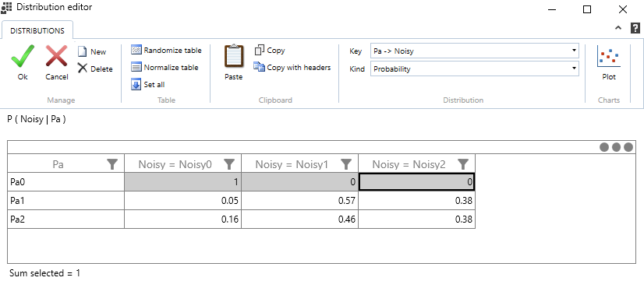Image resolution: width=644 pixels, height=288 pixels.
Task: Delete the current distribution
Action: point(95,68)
